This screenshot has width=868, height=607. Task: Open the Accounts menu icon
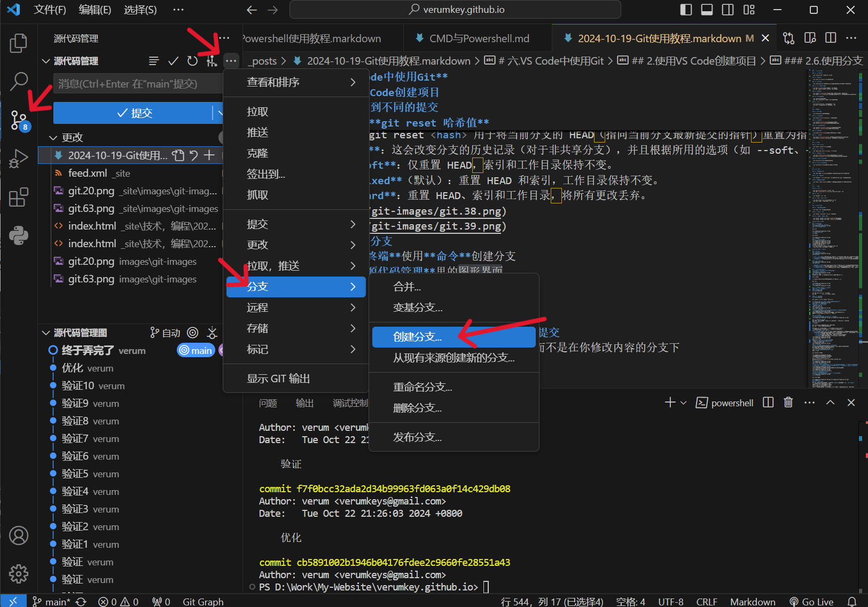coord(19,535)
